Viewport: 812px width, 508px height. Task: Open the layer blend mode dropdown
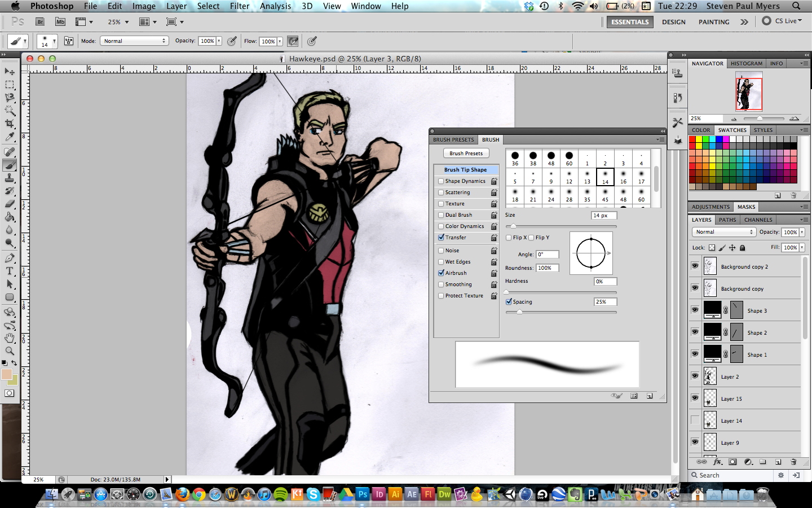[723, 232]
